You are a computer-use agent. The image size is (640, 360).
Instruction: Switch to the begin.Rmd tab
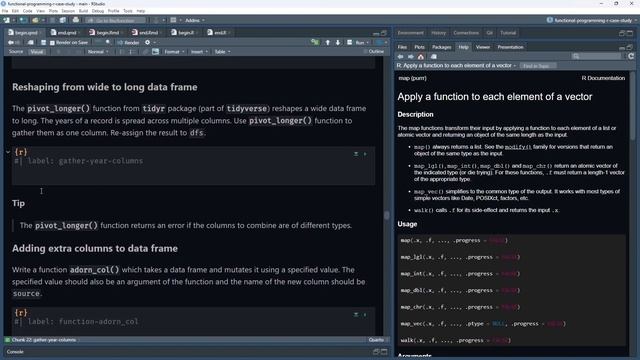(108, 33)
